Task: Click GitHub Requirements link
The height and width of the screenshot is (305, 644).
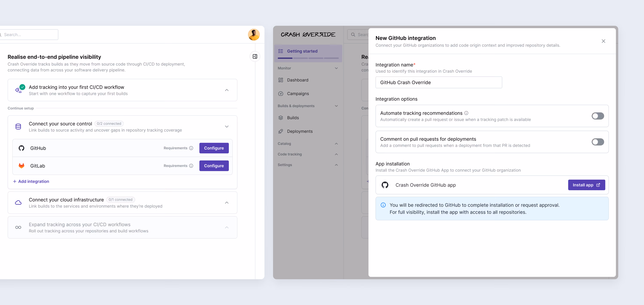Action: tap(176, 148)
